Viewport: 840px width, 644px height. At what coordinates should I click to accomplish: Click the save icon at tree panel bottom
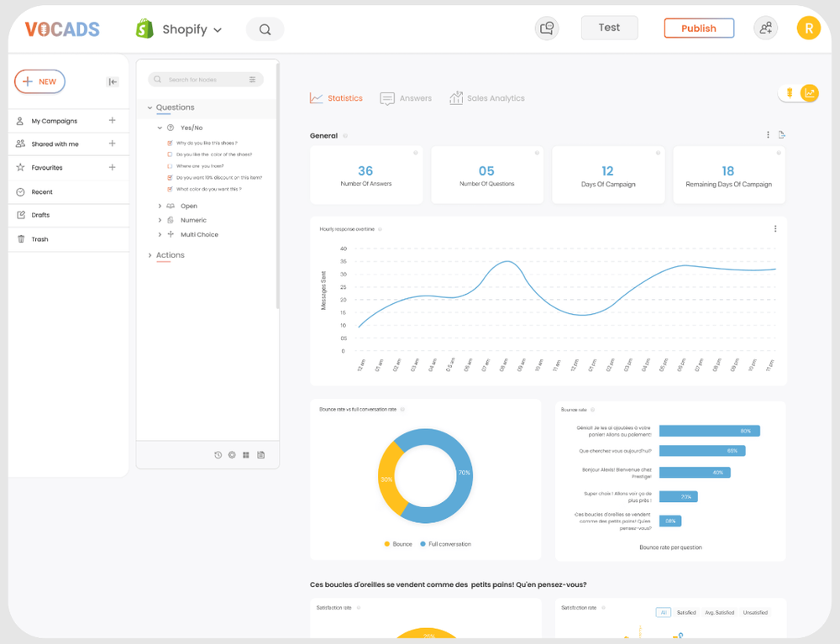tap(261, 455)
